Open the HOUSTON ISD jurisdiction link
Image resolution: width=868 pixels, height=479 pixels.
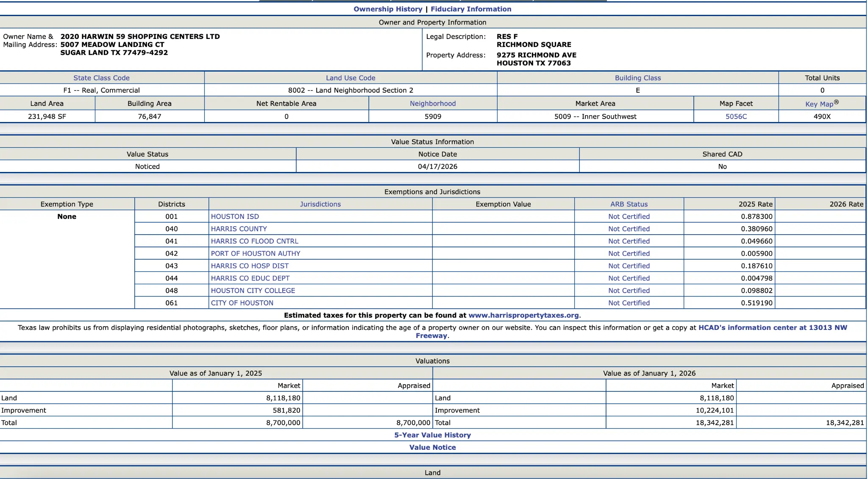point(235,216)
